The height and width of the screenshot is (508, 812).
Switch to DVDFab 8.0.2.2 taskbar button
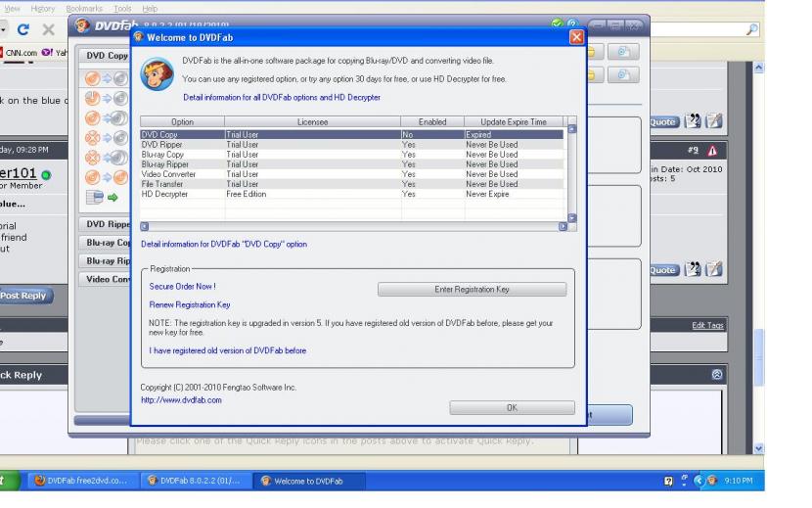(195, 481)
